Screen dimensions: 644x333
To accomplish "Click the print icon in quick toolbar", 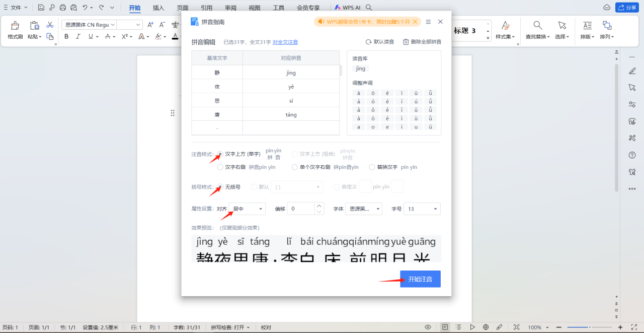I will point(63,8).
